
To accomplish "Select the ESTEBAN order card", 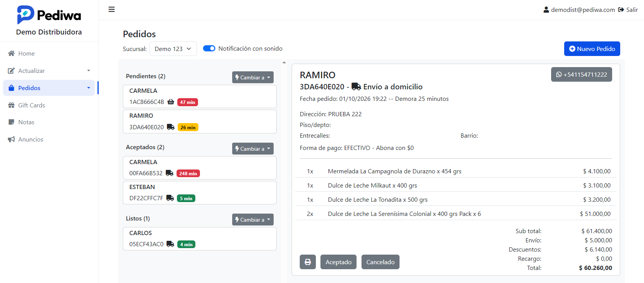I will pos(200,193).
